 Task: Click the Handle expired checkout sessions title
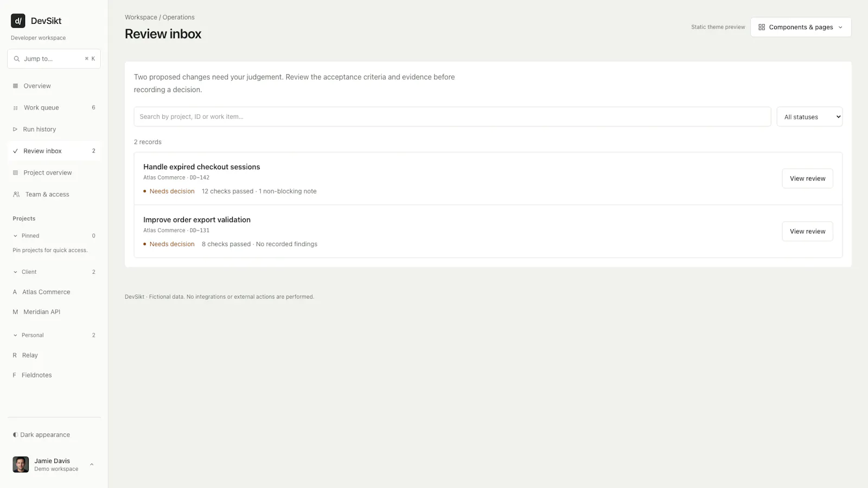click(x=202, y=167)
